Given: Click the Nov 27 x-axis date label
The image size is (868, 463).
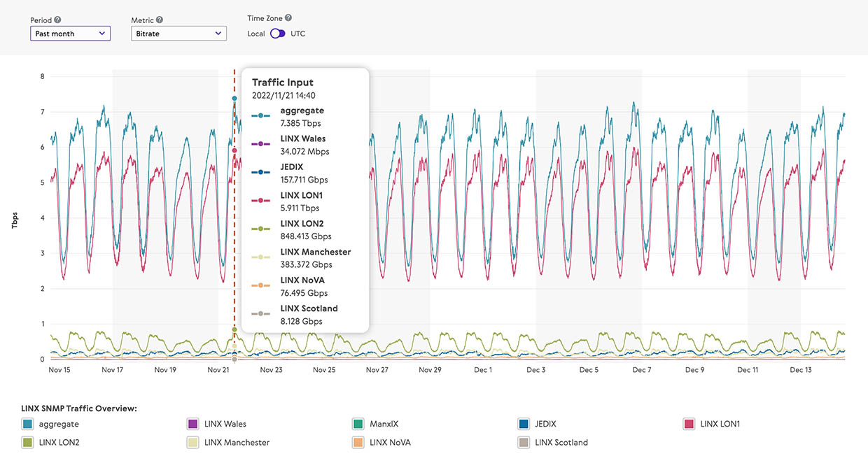Looking at the screenshot, I should click(x=377, y=370).
